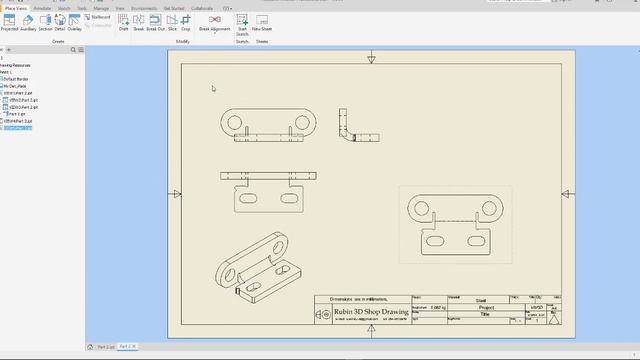Click the 'Steel' material text in title block
The width and height of the screenshot is (640, 360).
[480, 300]
